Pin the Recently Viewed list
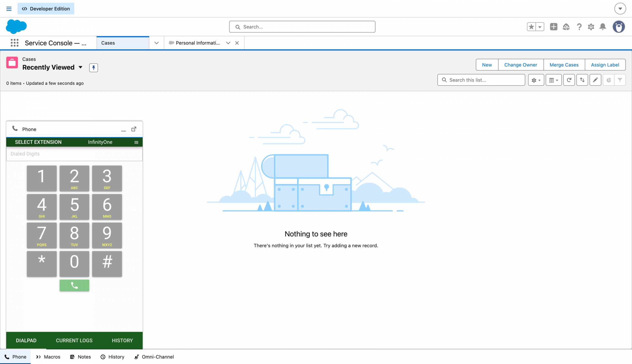632x364 pixels. coord(94,68)
